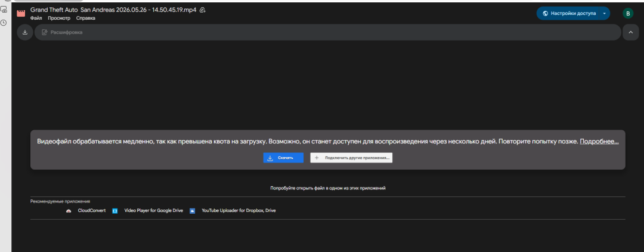The width and height of the screenshot is (644, 252).
Task: Click the YouTube Uploader app icon
Action: point(192,210)
